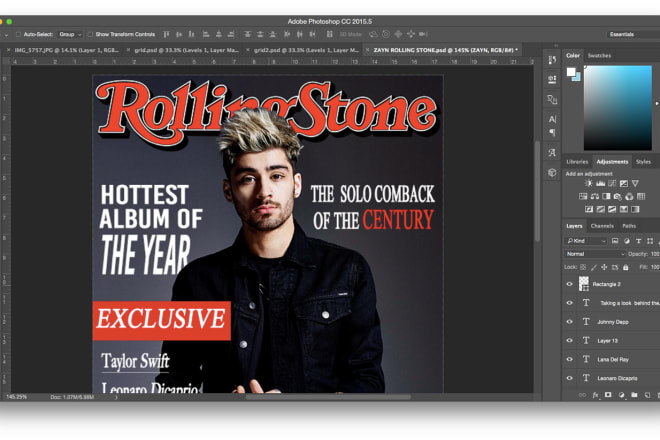Filter layers by type (T) layers

pos(639,241)
